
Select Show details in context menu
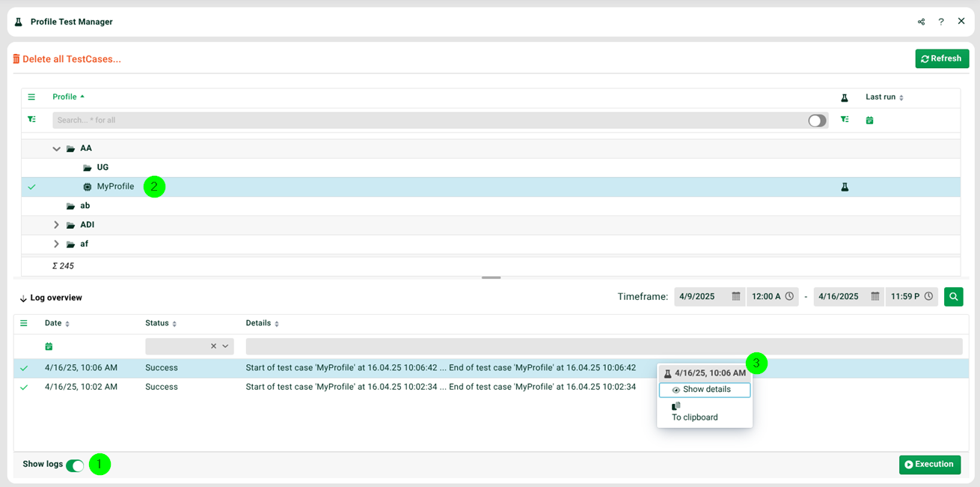pos(705,390)
